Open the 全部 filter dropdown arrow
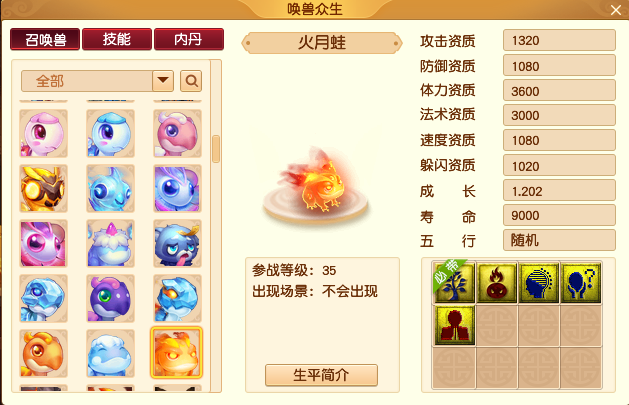This screenshot has height=405, width=629. [x=163, y=81]
